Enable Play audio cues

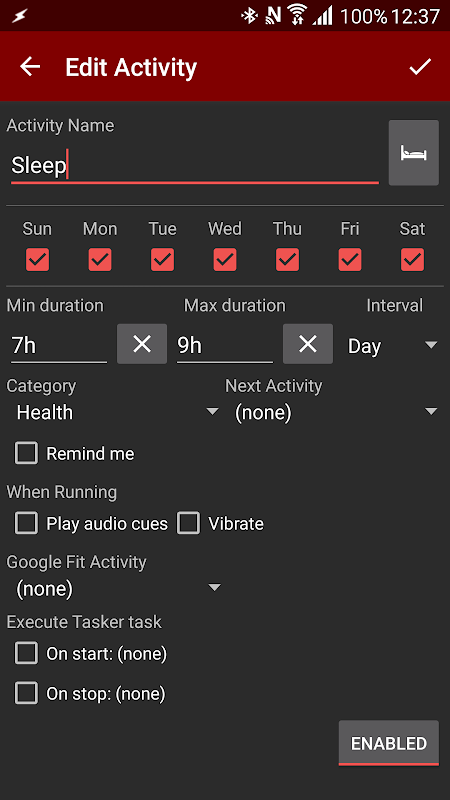point(27,523)
